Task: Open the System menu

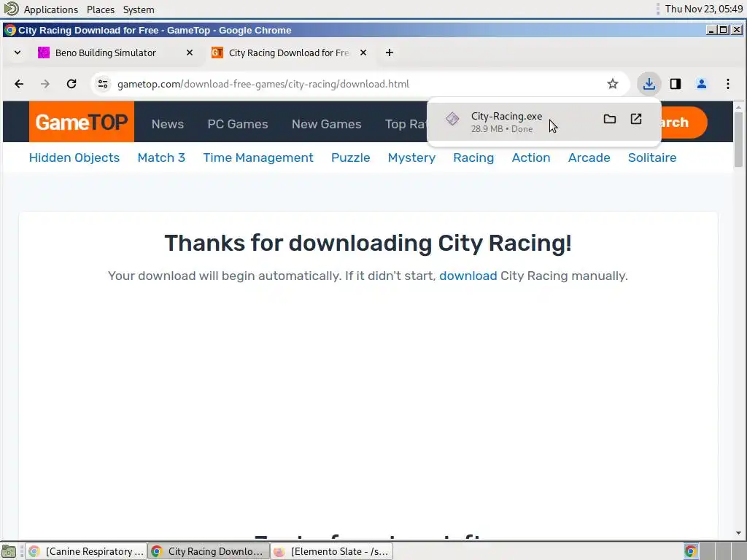Action: point(139,9)
